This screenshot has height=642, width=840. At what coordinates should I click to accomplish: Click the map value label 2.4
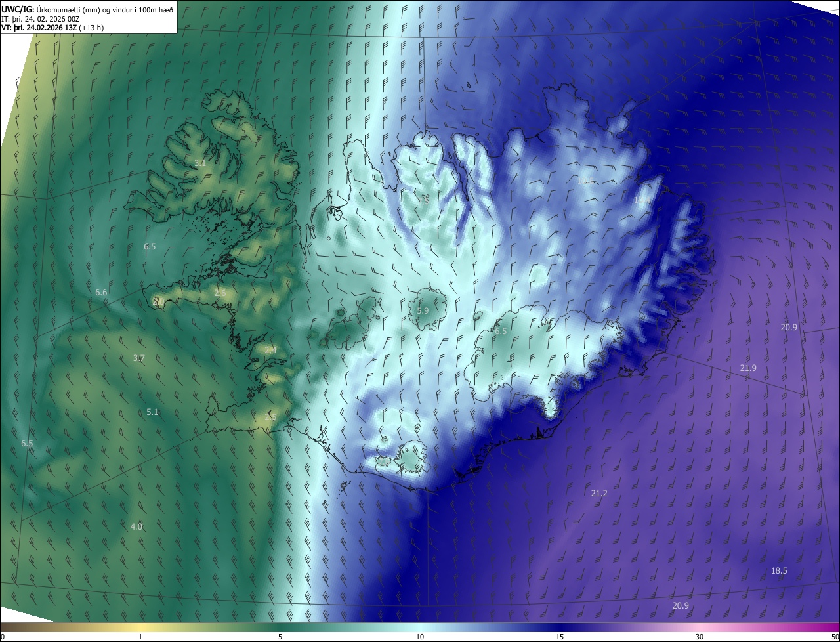(270, 351)
